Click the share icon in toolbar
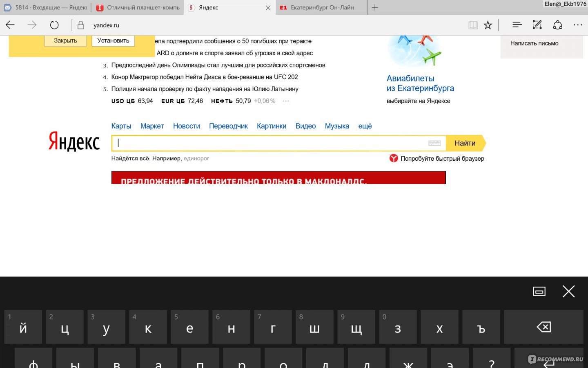The image size is (588, 368). pos(558,25)
